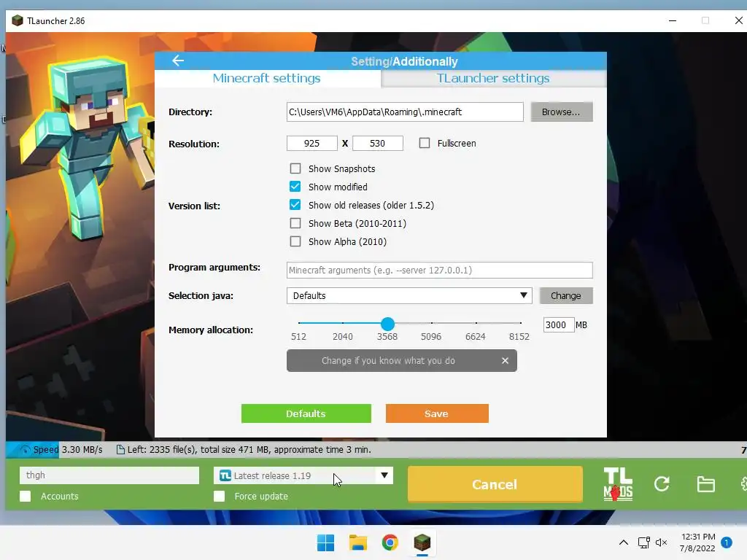Viewport: 747px width, 560px height.
Task: Enable the Fullscreen checkbox
Action: pyautogui.click(x=425, y=143)
